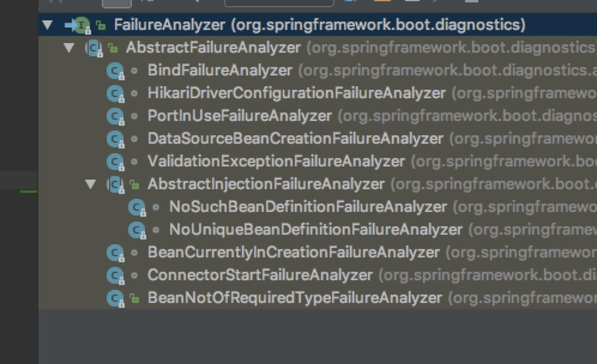Select ValidationExceptionFailureAnalyzer in the tree

pyautogui.click(x=276, y=162)
